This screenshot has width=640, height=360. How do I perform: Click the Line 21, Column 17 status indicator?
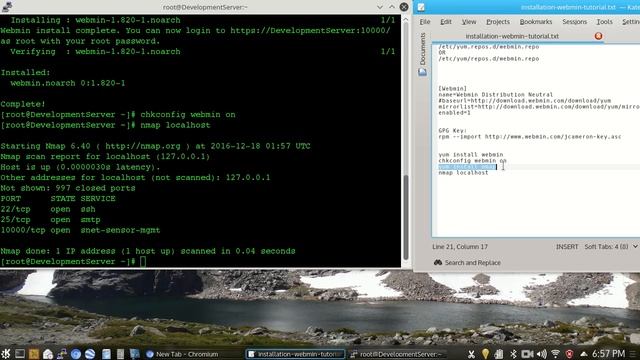coord(460,247)
